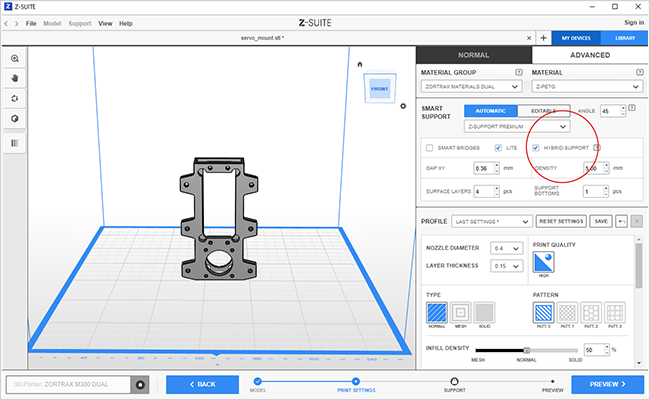This screenshot has width=650, height=400.
Task: Add a new tab with plus icon
Action: [543, 38]
